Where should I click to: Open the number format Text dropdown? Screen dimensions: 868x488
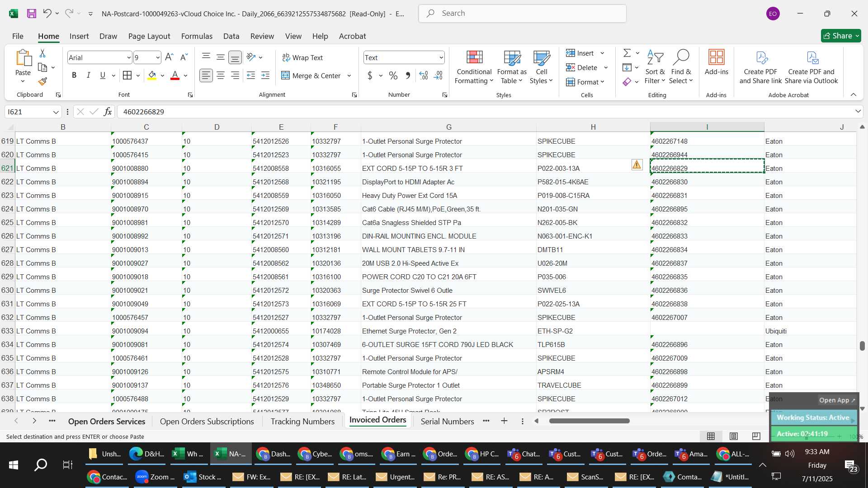tap(441, 58)
